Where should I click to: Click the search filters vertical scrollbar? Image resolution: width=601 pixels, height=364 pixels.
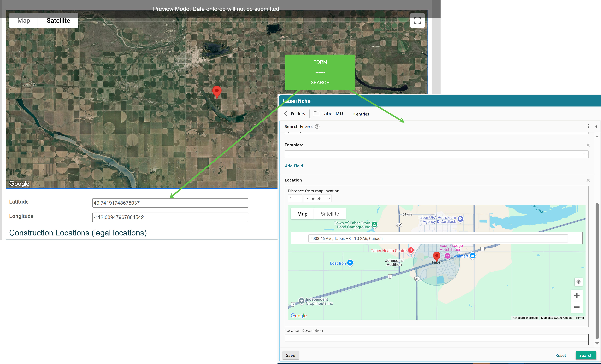597,270
